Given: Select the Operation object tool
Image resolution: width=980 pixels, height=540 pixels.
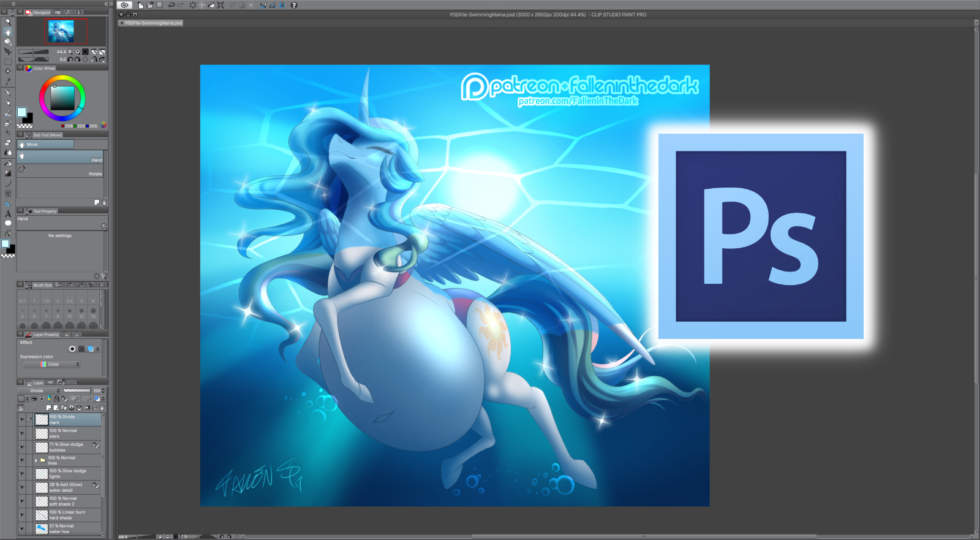Looking at the screenshot, I should pyautogui.click(x=8, y=42).
